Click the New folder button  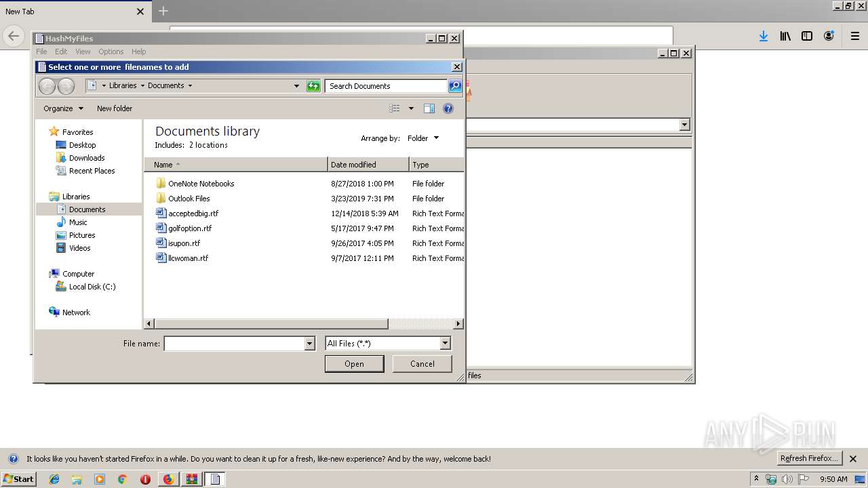pos(115,108)
